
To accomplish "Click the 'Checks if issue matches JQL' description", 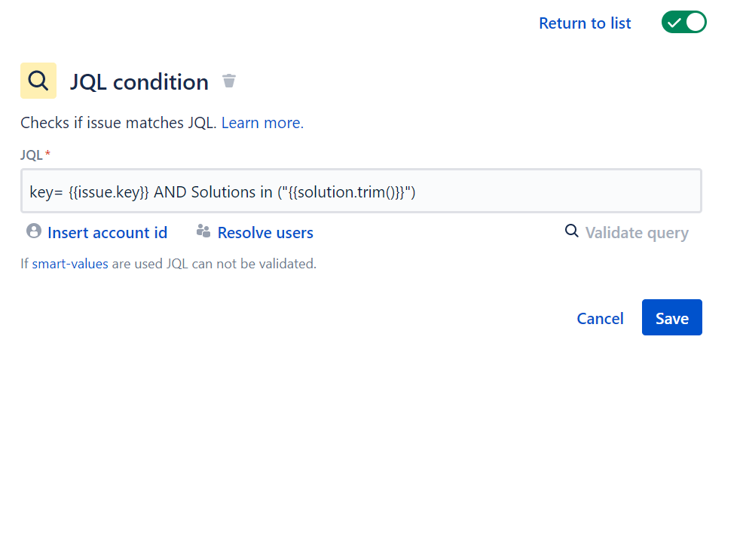I will pos(118,123).
